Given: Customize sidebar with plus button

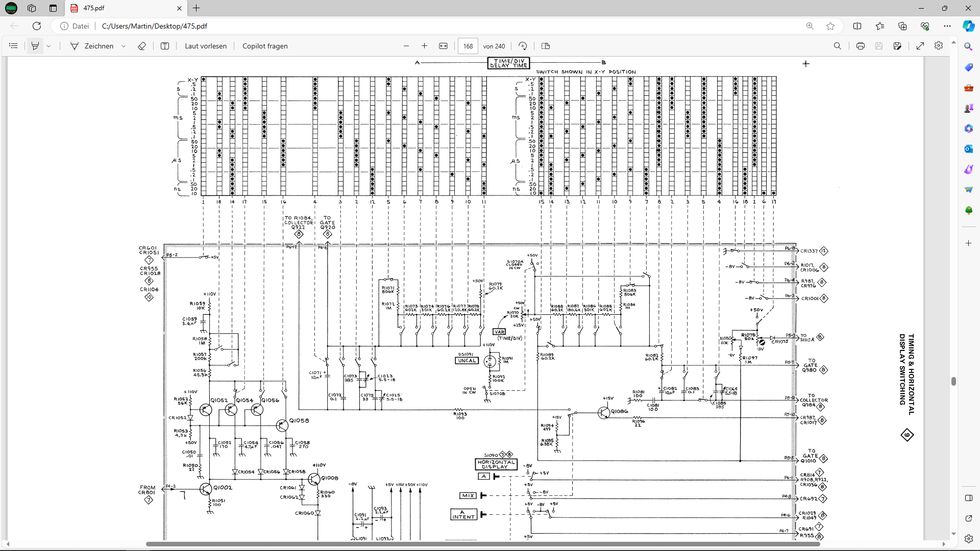Looking at the screenshot, I should coord(968,243).
